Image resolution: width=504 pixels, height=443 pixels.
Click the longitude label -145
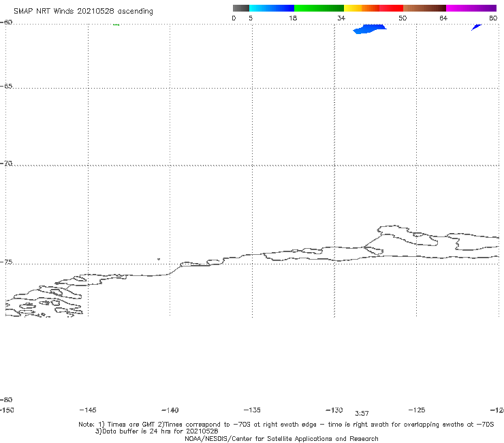88,410
